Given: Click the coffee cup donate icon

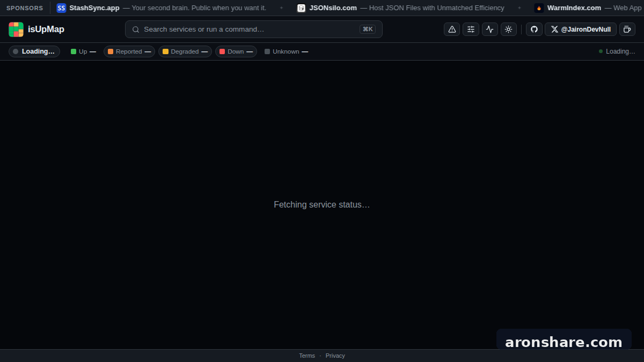Looking at the screenshot, I should 627,29.
